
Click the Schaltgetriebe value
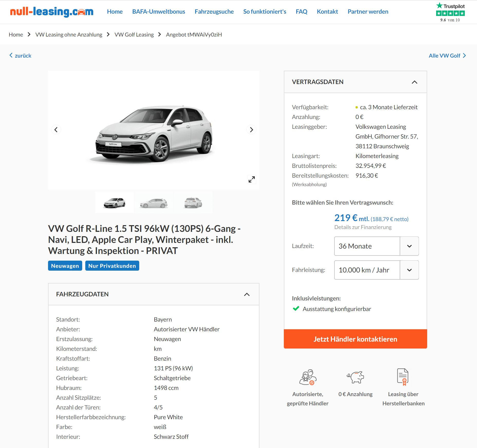pyautogui.click(x=172, y=378)
